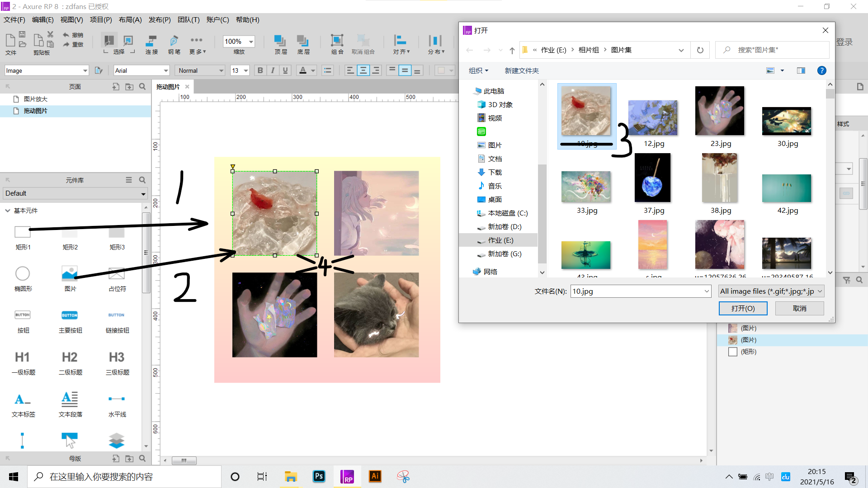Toggle underline text formatting
Viewport: 868px width, 488px height.
[285, 70]
